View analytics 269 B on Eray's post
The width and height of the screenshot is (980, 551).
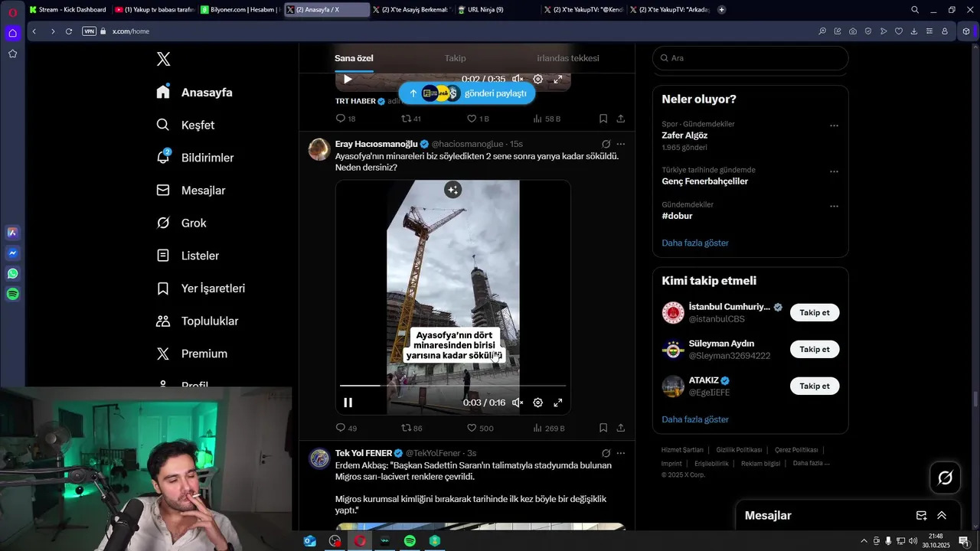[x=549, y=428]
